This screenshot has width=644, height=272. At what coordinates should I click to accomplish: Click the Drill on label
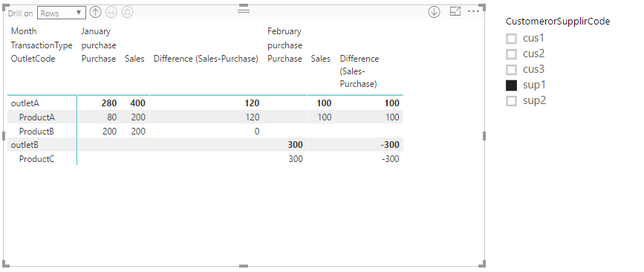[x=21, y=13]
